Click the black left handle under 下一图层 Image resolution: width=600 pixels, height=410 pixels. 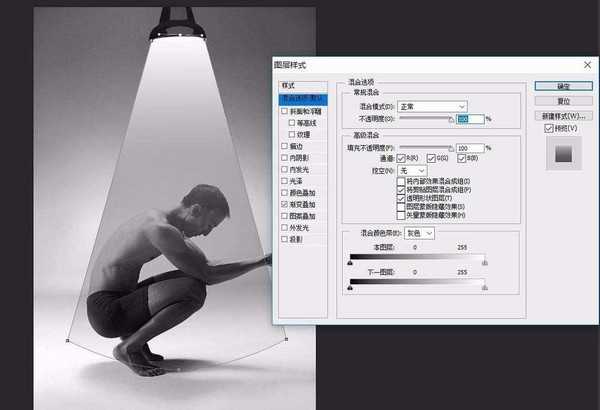tap(350, 287)
